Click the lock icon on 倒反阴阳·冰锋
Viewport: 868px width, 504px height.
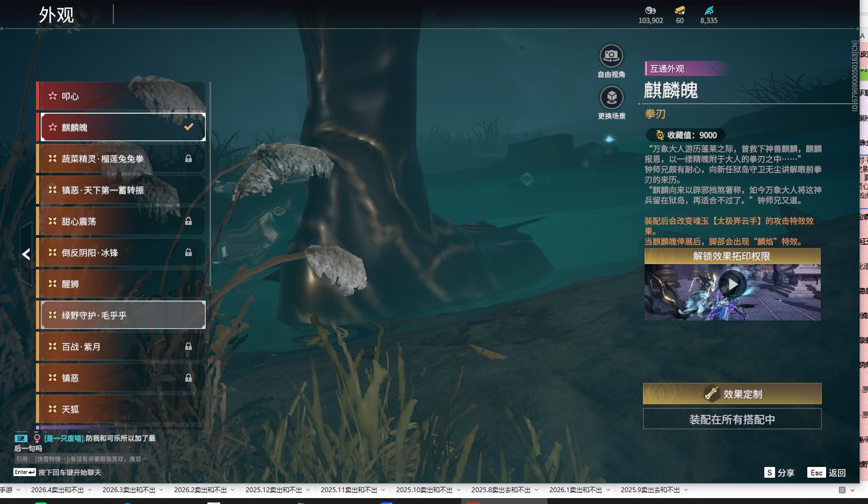189,252
